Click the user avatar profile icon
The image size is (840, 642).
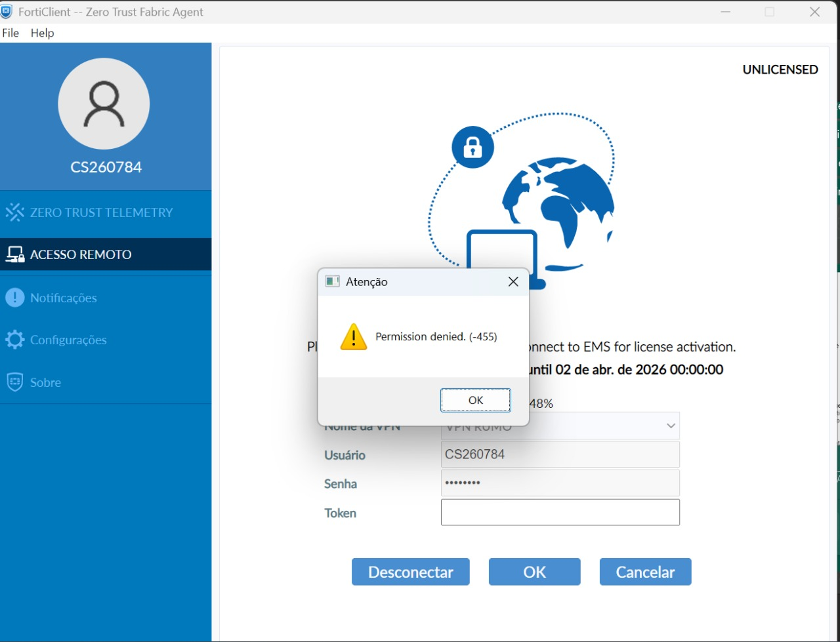(104, 104)
